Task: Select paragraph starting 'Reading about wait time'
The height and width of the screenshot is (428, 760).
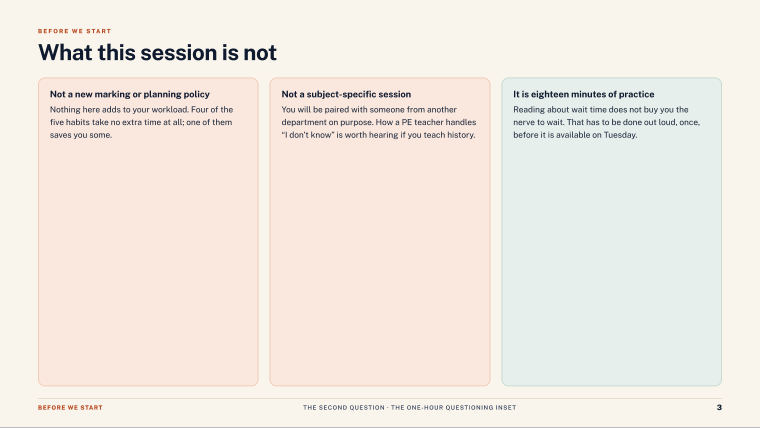Action: pyautogui.click(x=606, y=122)
